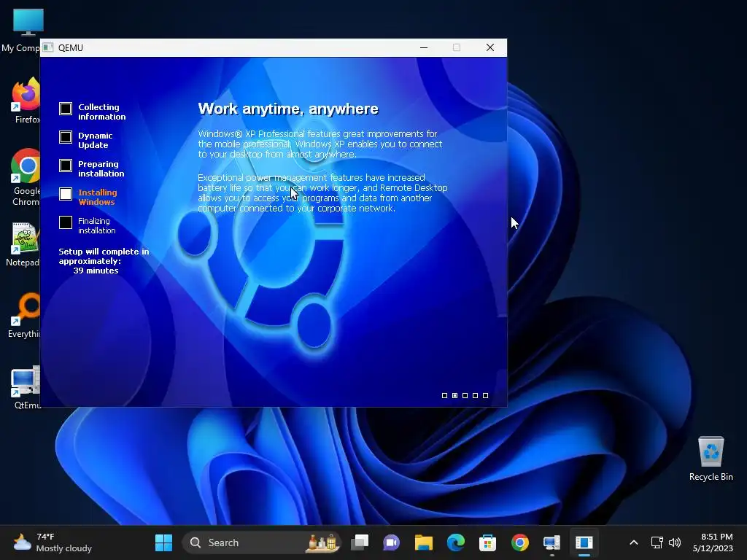This screenshot has width=747, height=560.
Task: Open the clock and date panel
Action: coord(713,542)
